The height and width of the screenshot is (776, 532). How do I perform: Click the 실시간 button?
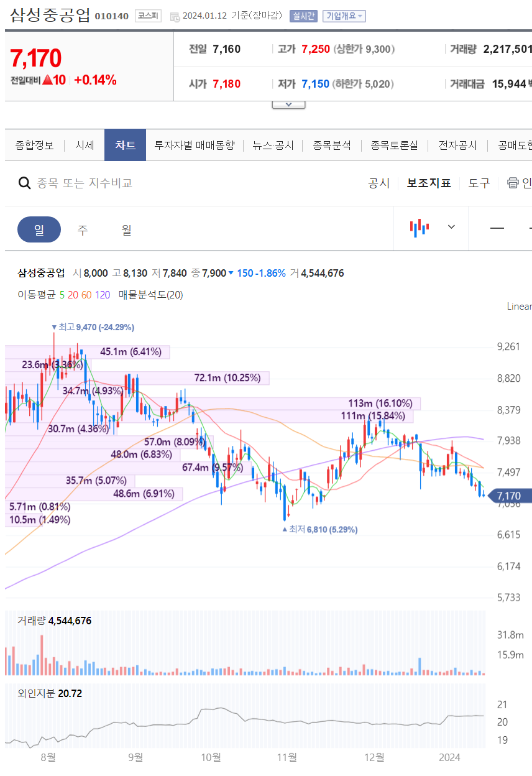pyautogui.click(x=303, y=16)
